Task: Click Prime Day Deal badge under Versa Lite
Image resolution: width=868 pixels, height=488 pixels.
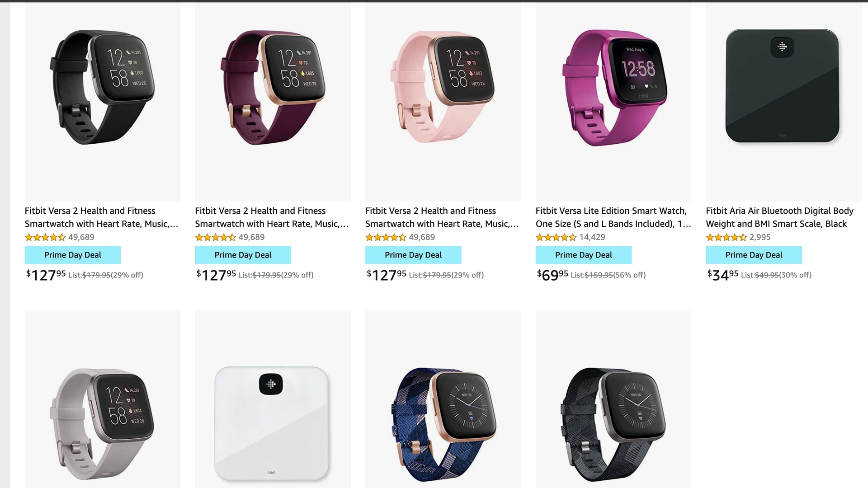Action: click(x=584, y=255)
